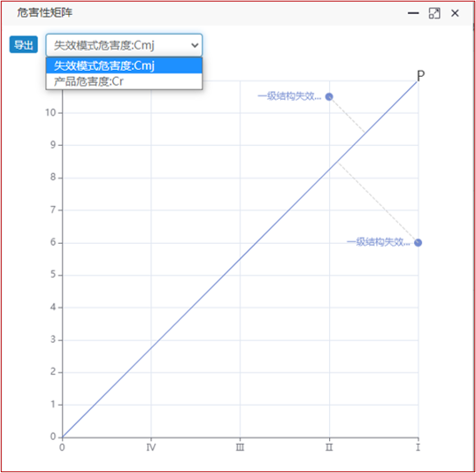The height and width of the screenshot is (473, 476).
Task: Minimize the 危害性矩阵 window
Action: coord(413,13)
